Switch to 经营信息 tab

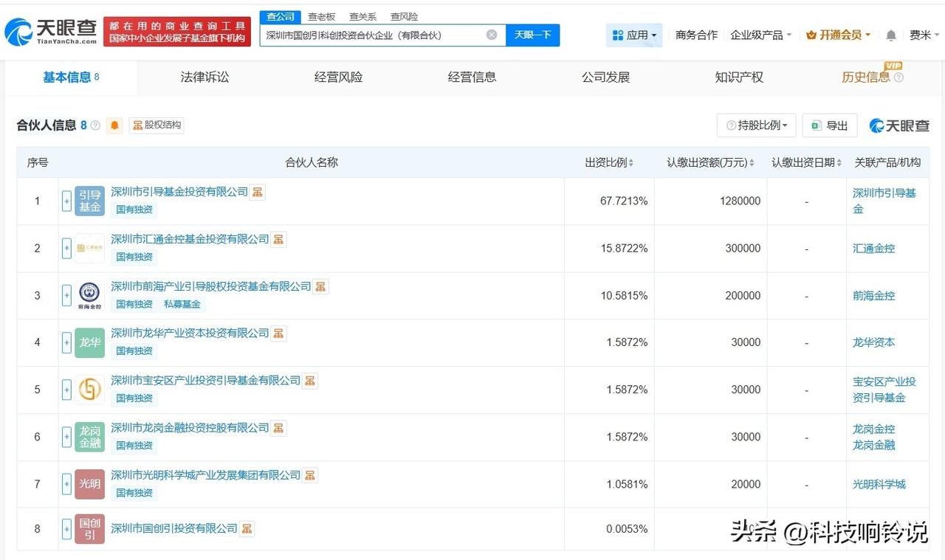(472, 77)
